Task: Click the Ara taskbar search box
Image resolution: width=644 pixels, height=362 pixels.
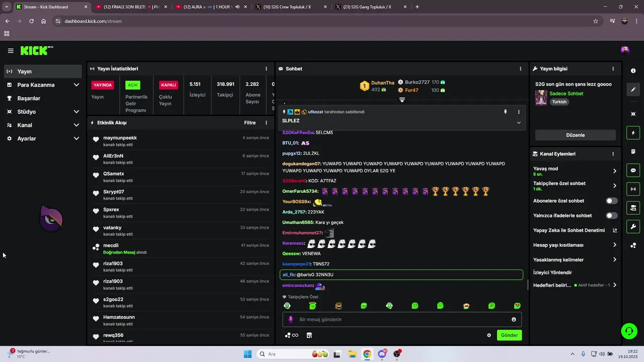Action: tap(292, 354)
